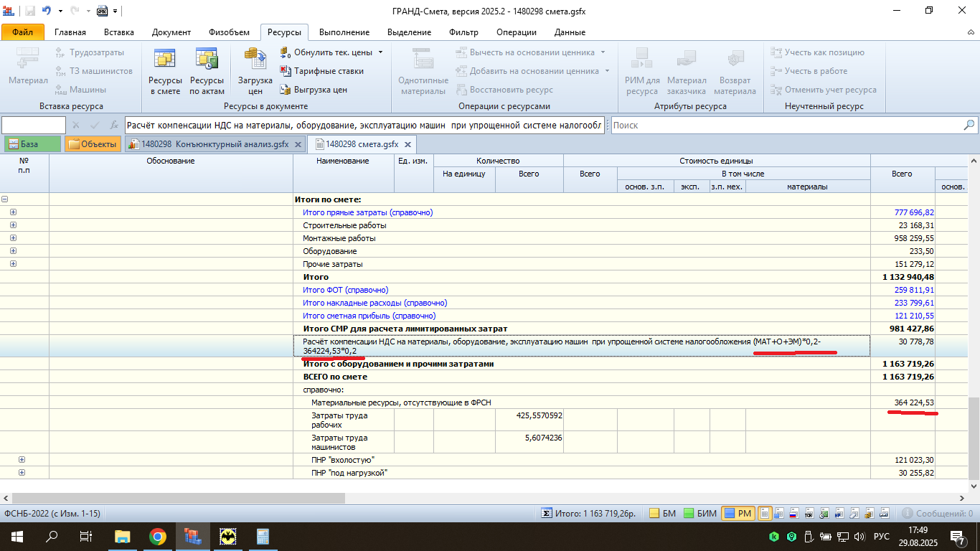Open the calculator app from the taskbar
This screenshot has width=980, height=551.
[x=263, y=536]
